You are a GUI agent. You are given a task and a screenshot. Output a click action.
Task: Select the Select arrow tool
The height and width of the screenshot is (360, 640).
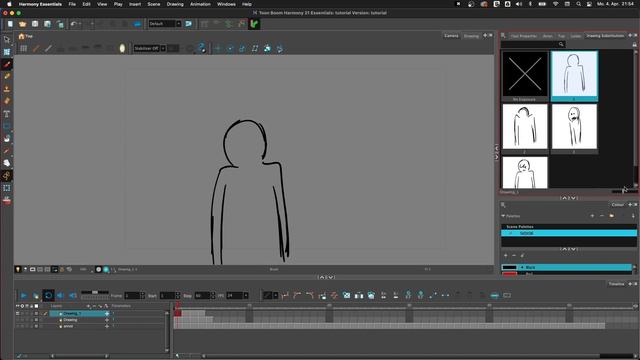7,40
